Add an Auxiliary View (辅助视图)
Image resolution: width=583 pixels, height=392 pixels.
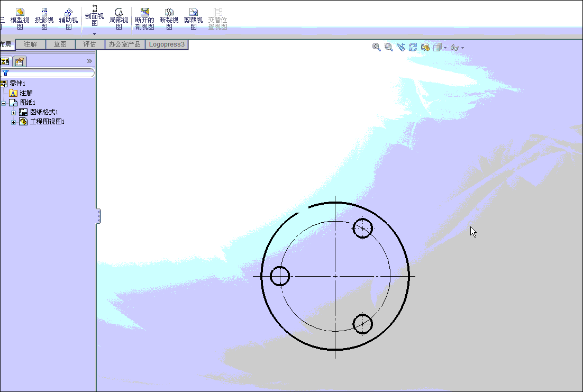click(x=68, y=19)
